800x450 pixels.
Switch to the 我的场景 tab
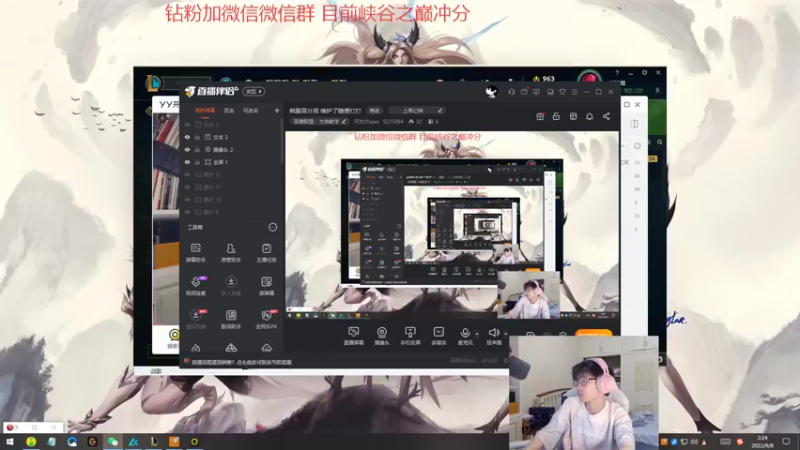[205, 110]
